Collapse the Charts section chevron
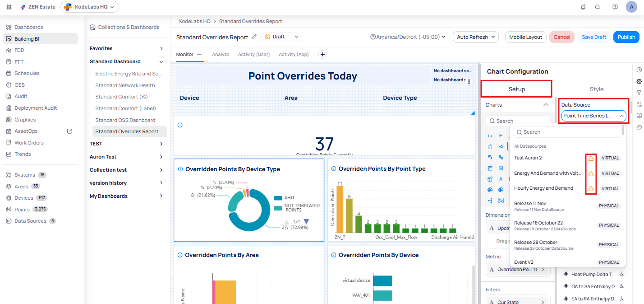The image size is (644, 304). [546, 105]
